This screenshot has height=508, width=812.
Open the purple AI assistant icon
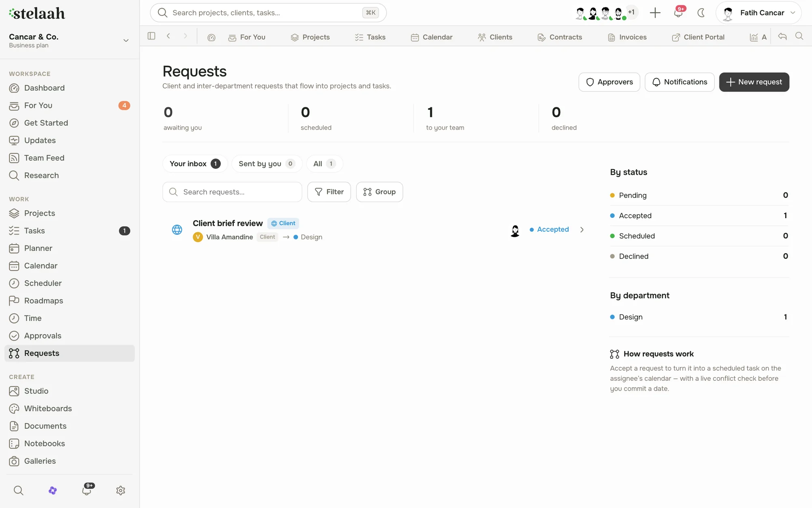pos(52,491)
